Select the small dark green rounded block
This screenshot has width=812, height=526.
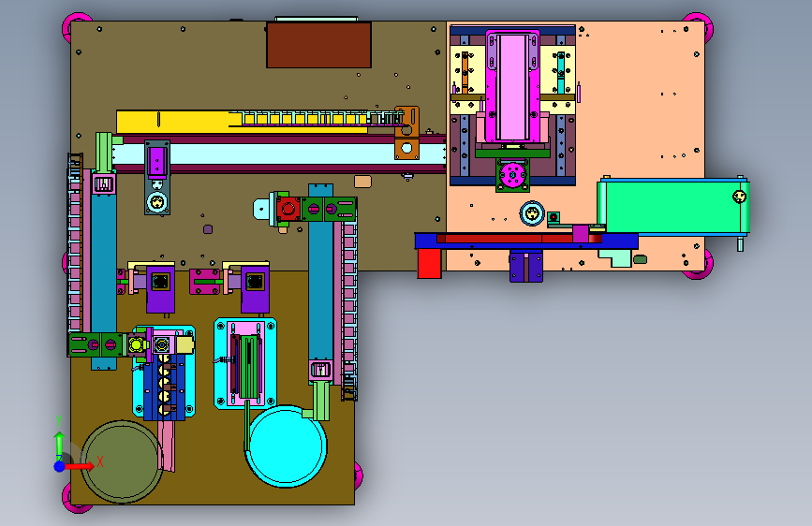pyautogui.click(x=641, y=259)
